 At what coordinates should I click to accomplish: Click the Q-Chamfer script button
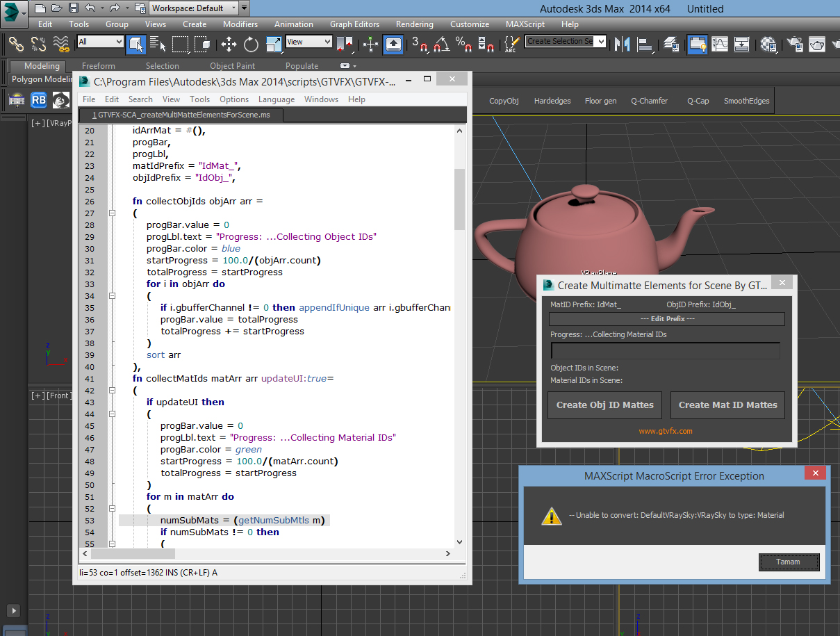(x=650, y=101)
